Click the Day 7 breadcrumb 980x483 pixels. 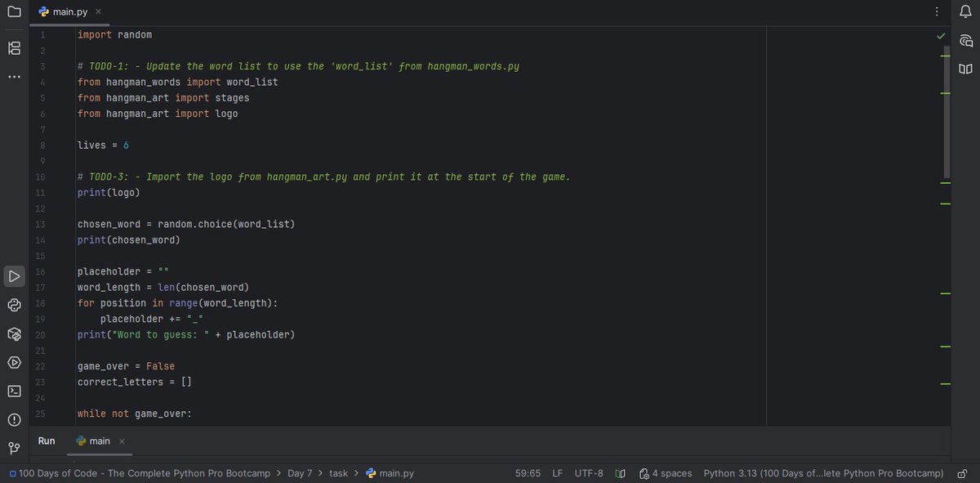tap(300, 473)
